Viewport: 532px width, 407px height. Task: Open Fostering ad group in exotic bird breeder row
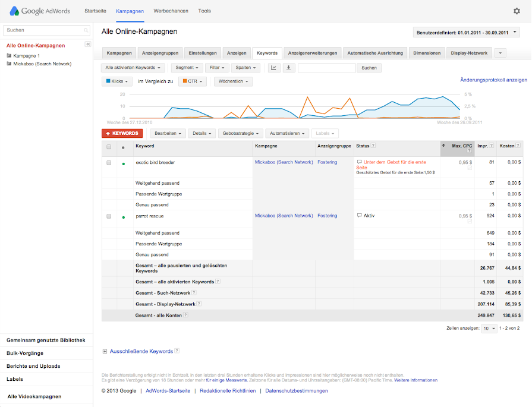328,162
